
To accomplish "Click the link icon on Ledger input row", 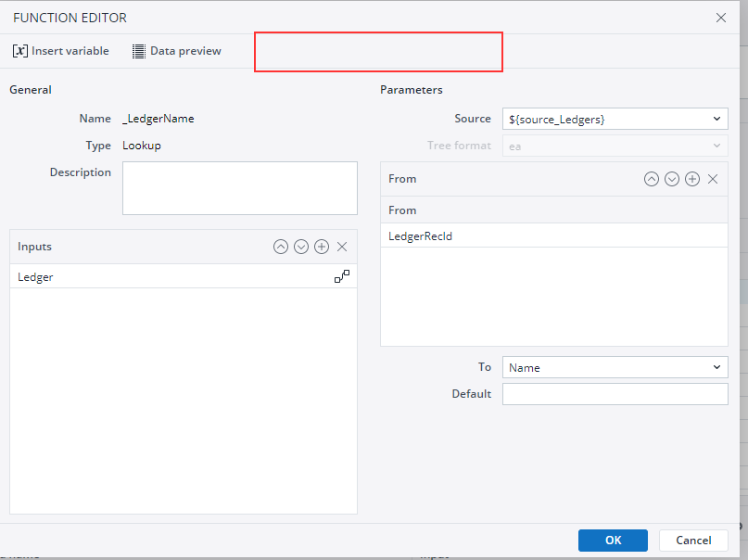I will [342, 276].
